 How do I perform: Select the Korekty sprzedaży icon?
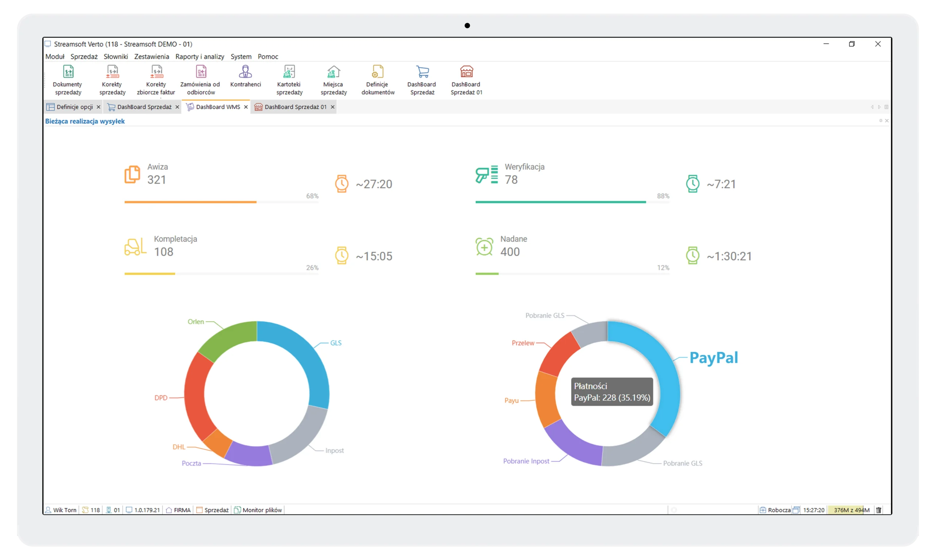click(x=112, y=79)
